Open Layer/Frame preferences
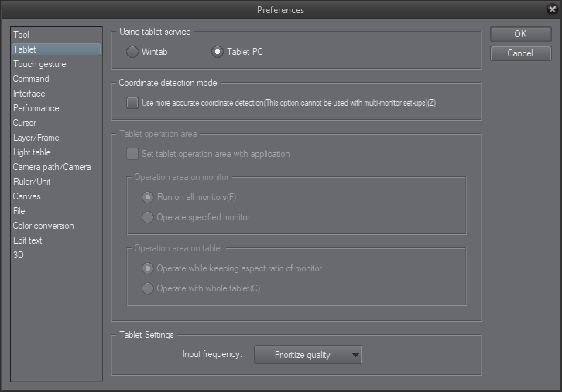Image resolution: width=562 pixels, height=392 pixels. [x=36, y=138]
